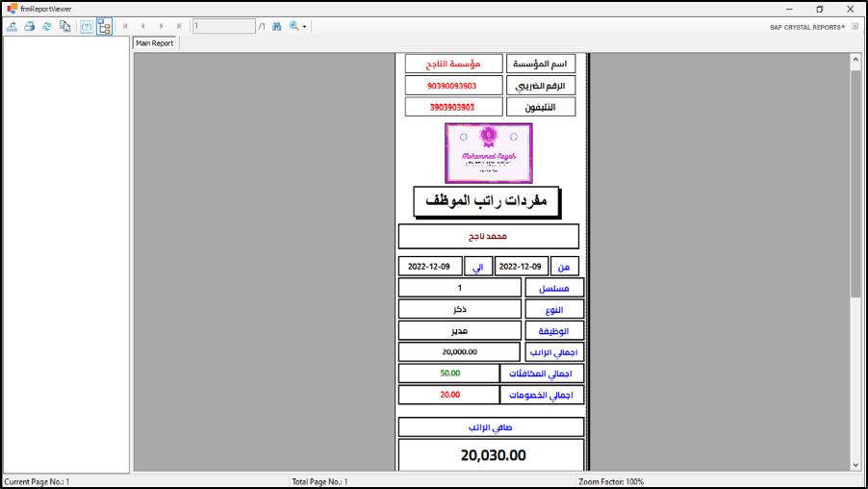Go to next page arrow

click(x=162, y=26)
